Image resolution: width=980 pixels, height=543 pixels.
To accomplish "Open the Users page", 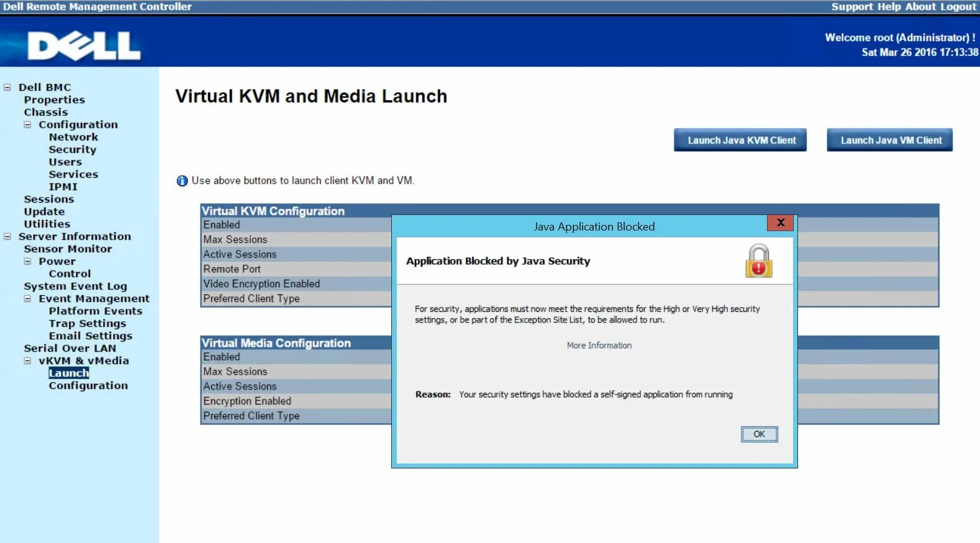I will tap(65, 162).
